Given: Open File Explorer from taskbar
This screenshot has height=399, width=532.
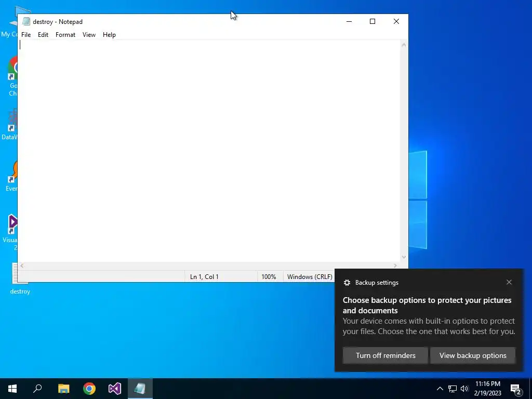Looking at the screenshot, I should [x=63, y=389].
